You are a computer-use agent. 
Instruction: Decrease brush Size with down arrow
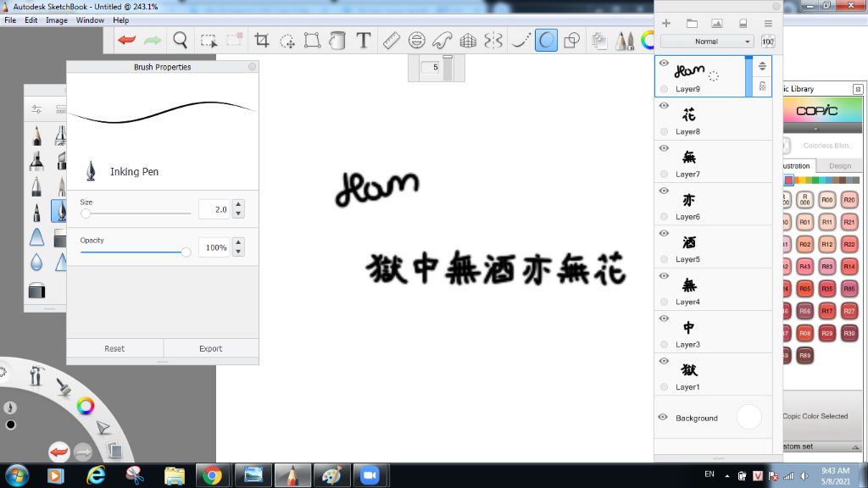coord(238,213)
